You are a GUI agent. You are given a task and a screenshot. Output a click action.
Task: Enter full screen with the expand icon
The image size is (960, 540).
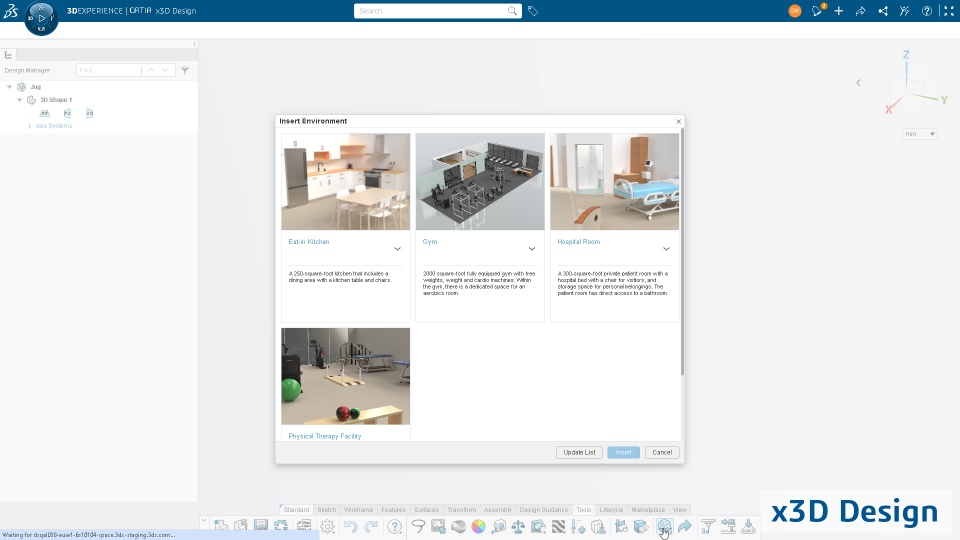pos(949,11)
